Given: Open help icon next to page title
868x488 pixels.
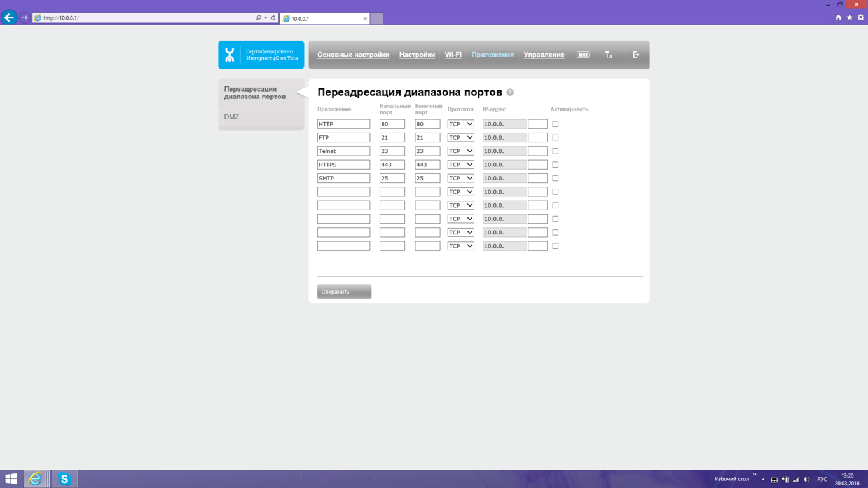Looking at the screenshot, I should (510, 92).
